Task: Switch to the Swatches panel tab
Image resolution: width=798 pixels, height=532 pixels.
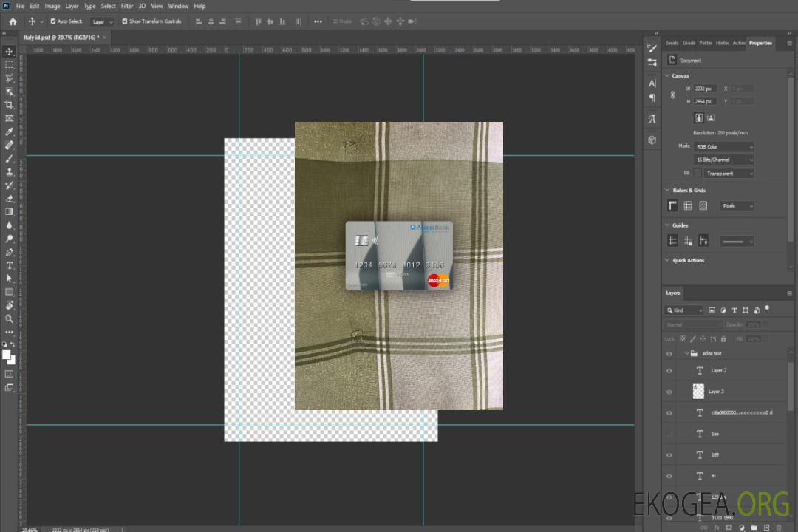Action: pos(672,43)
